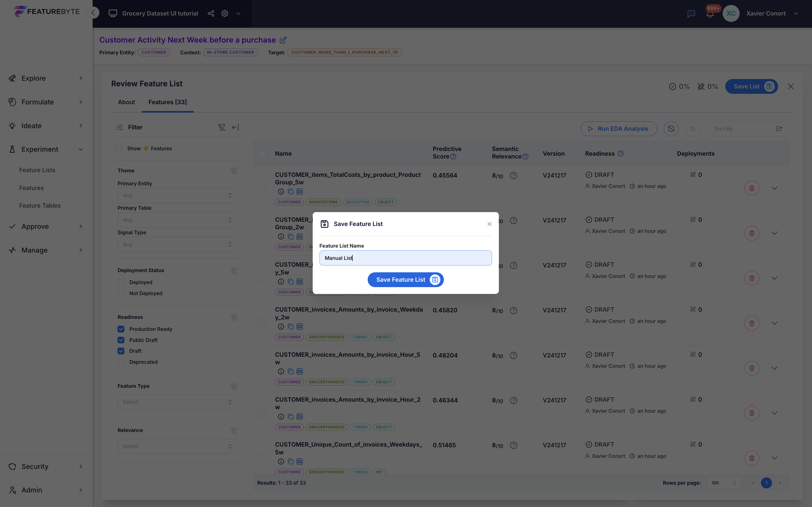Screen dimensions: 812x507
Task: Toggle Show starred Features checkbox
Action: pyautogui.click(x=119, y=149)
